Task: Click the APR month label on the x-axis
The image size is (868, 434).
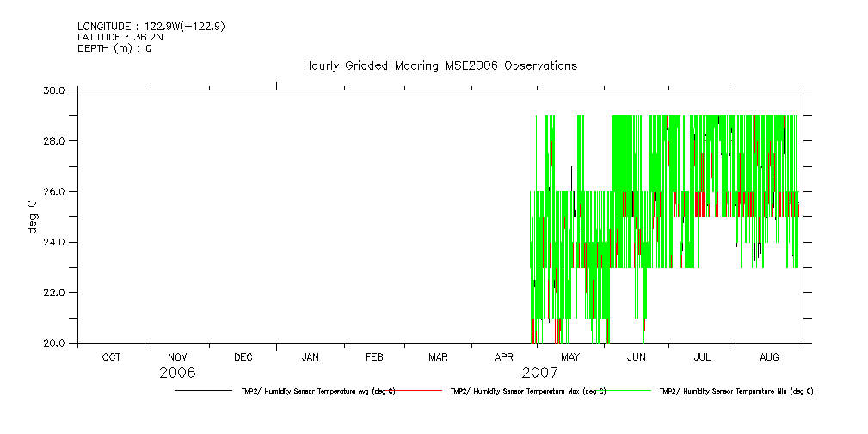Action: coord(504,357)
